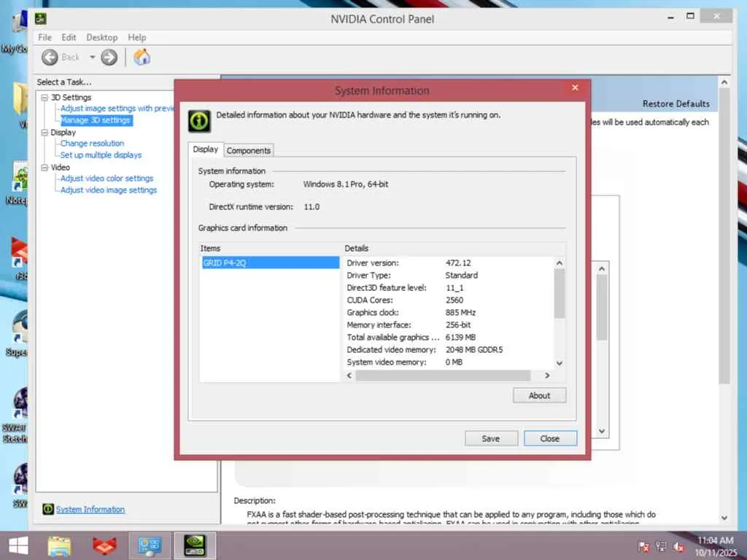747x560 pixels.
Task: Click main panel scroll up arrow
Action: click(x=724, y=82)
